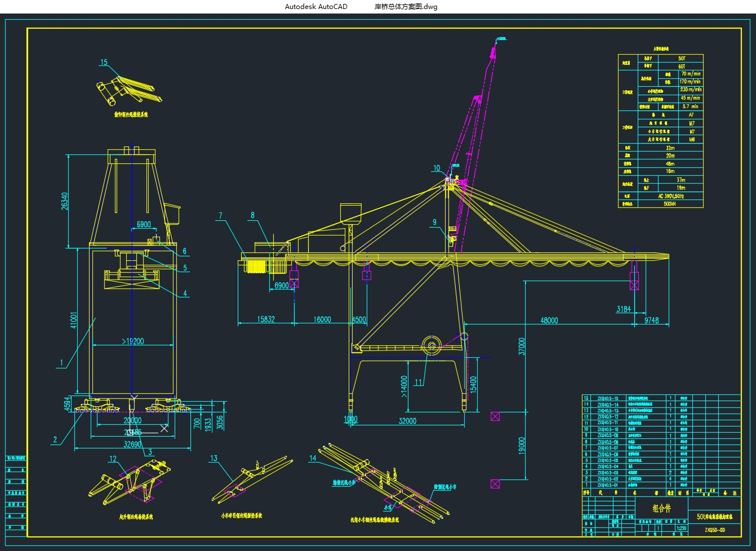Select the upper magenta crossed-square marker
Viewport: 756px width, 551px height.
click(x=495, y=416)
